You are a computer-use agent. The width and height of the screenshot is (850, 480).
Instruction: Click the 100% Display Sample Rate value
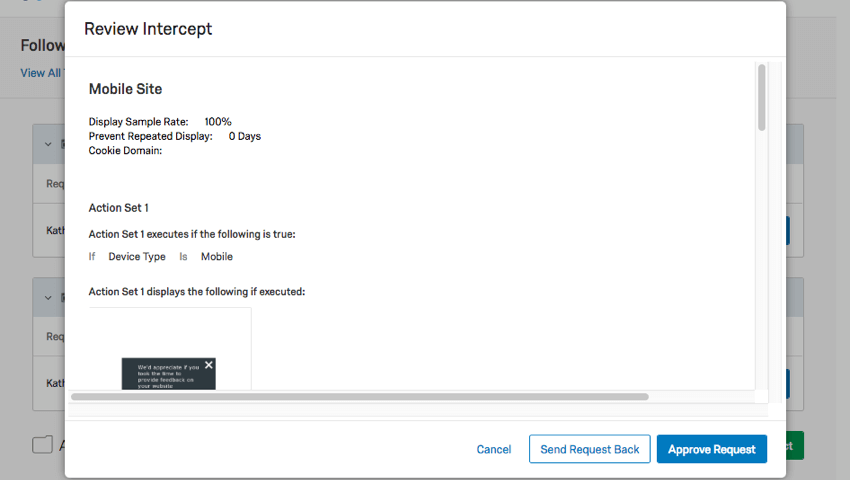[x=218, y=121]
